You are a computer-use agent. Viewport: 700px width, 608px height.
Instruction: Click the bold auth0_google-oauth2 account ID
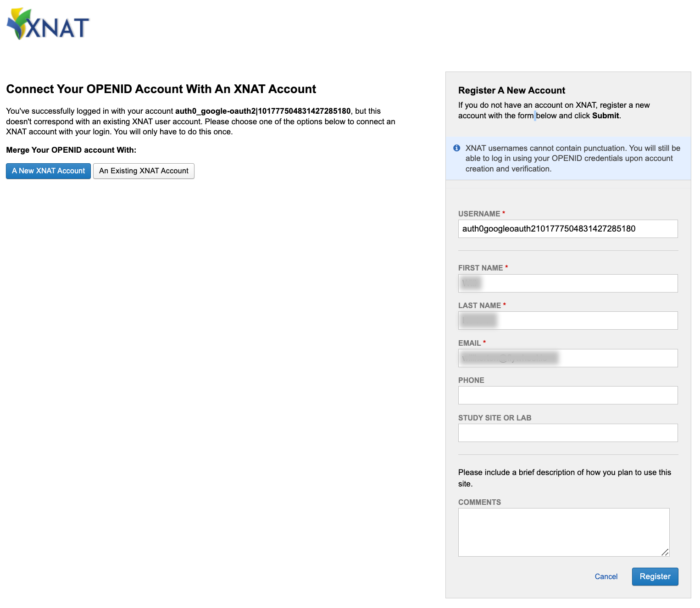tap(263, 111)
